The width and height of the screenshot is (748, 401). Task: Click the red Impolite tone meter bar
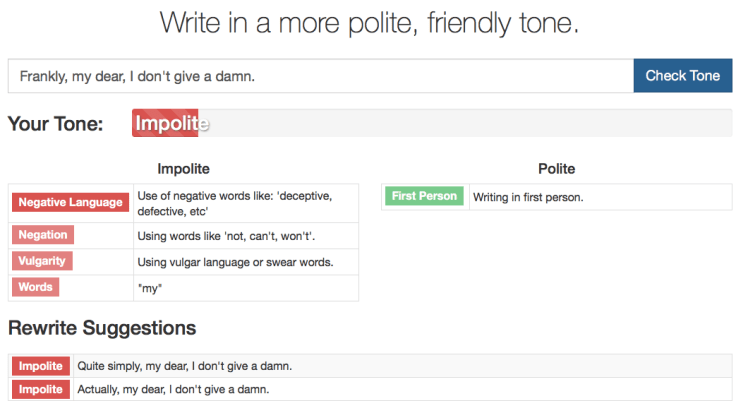(166, 124)
